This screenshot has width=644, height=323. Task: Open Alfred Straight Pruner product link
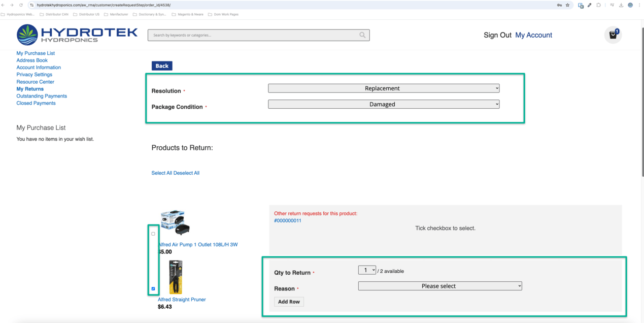point(182,300)
